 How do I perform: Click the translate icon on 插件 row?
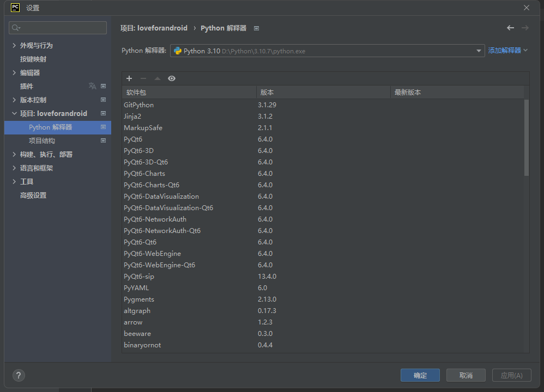[92, 86]
